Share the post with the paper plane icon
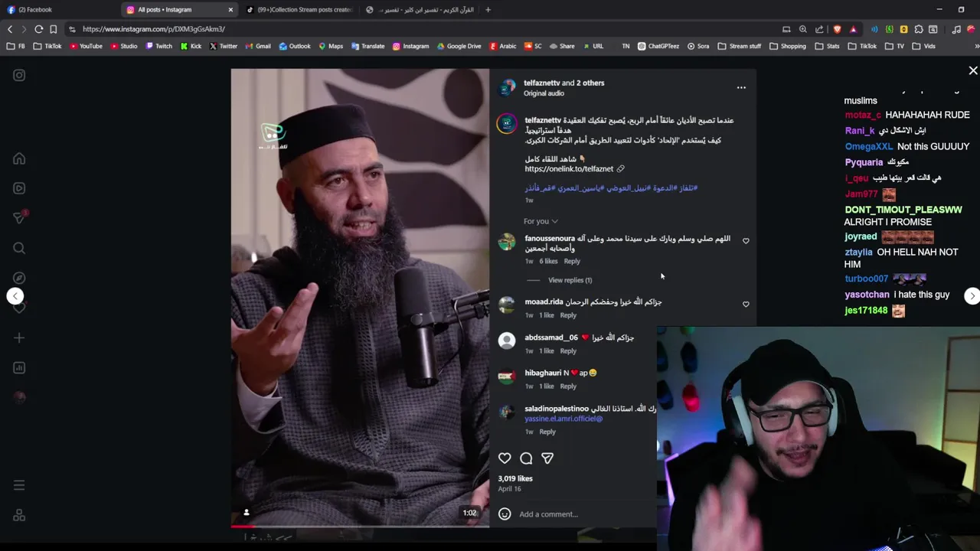Viewport: 980px width, 551px height. (x=547, y=458)
